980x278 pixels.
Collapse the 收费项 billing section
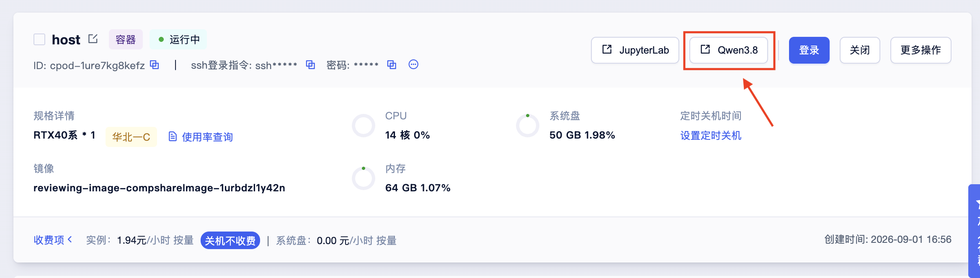point(53,240)
